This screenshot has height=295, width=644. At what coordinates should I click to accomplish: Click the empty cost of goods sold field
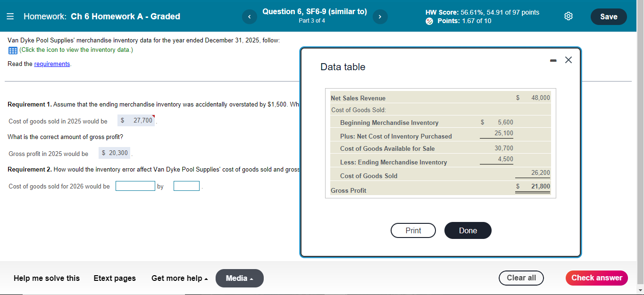click(x=135, y=186)
